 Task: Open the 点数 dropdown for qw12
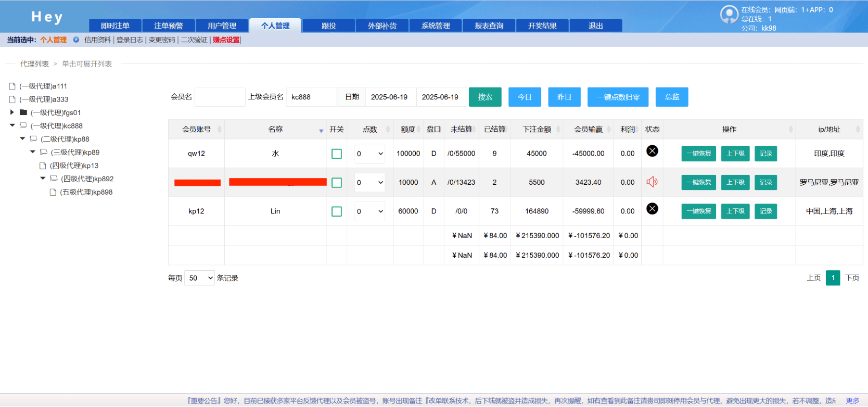tap(370, 154)
